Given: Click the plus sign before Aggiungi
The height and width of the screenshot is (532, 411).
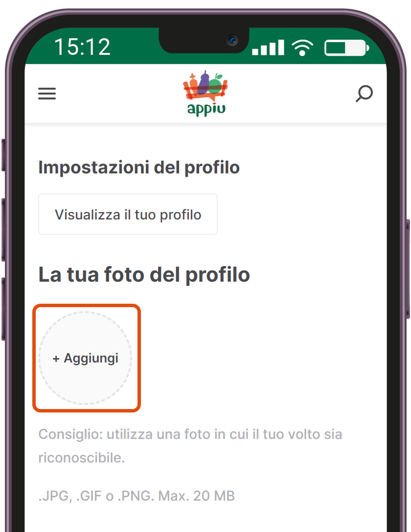Looking at the screenshot, I should tap(56, 359).
